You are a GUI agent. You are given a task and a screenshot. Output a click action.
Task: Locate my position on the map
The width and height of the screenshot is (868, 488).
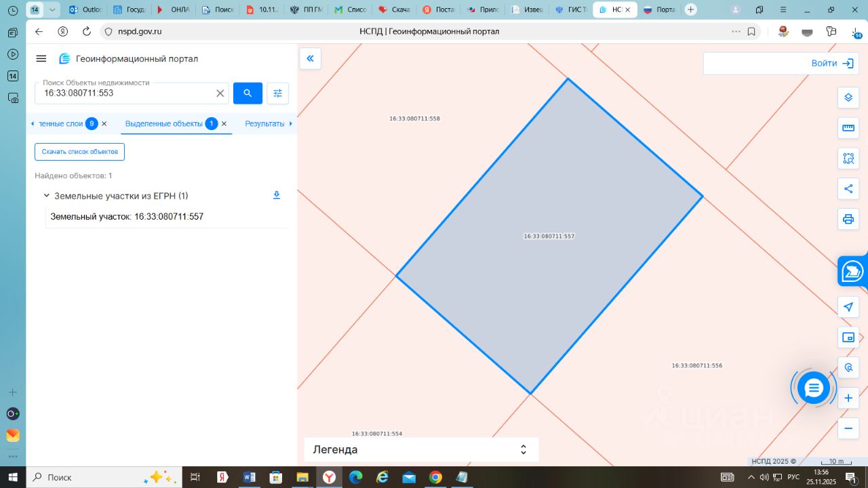848,307
